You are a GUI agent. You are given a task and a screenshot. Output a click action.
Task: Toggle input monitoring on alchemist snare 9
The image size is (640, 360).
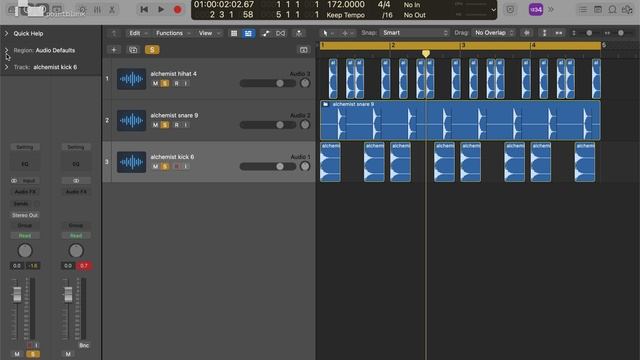(186, 125)
